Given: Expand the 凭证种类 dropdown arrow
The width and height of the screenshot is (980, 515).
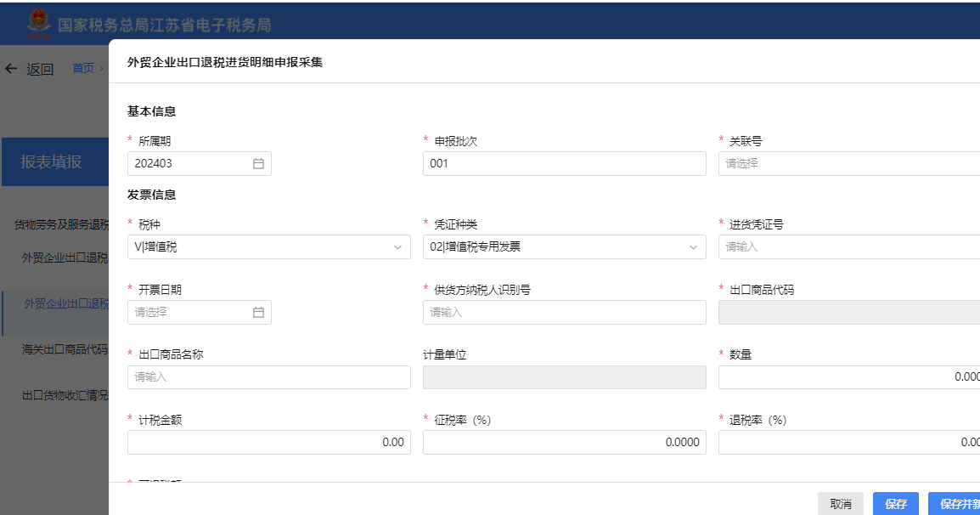Looking at the screenshot, I should (x=693, y=247).
